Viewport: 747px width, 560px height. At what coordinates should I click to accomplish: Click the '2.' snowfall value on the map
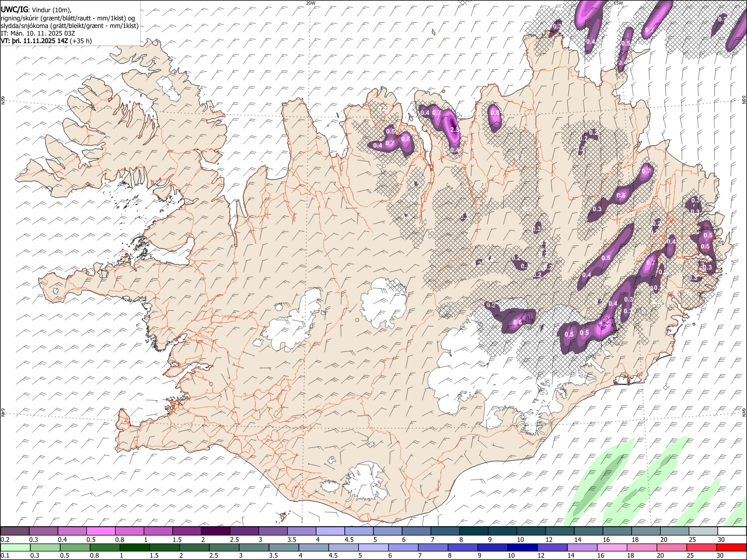click(x=454, y=129)
